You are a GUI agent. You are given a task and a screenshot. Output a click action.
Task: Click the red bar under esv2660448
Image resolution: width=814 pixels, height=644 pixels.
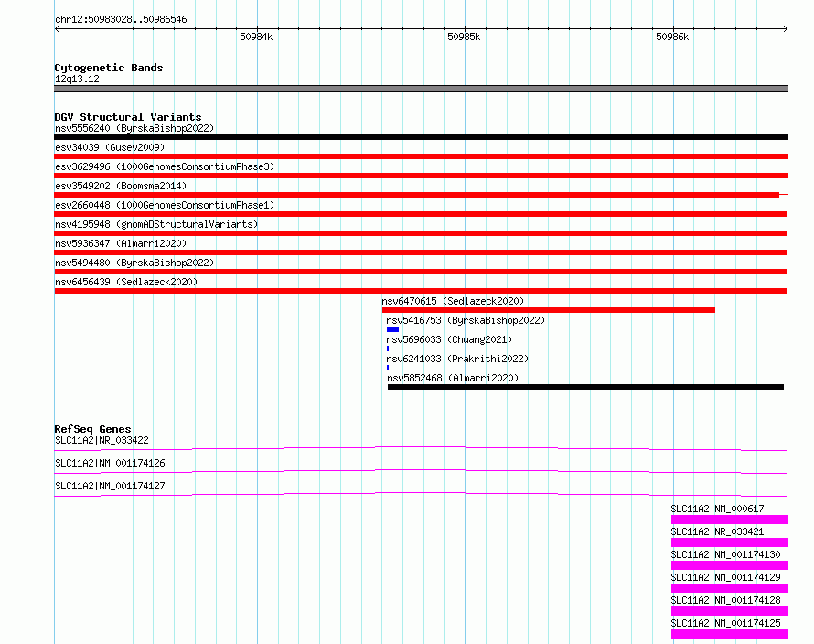click(421, 214)
